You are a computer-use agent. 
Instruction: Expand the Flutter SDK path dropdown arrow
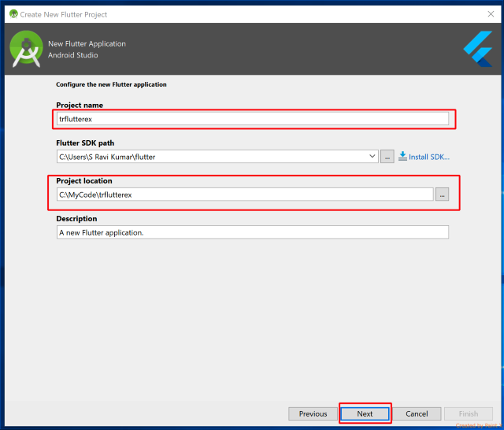pyautogui.click(x=372, y=157)
